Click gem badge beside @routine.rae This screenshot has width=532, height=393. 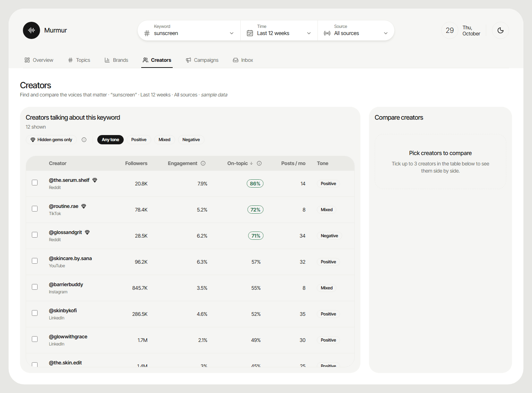click(84, 206)
